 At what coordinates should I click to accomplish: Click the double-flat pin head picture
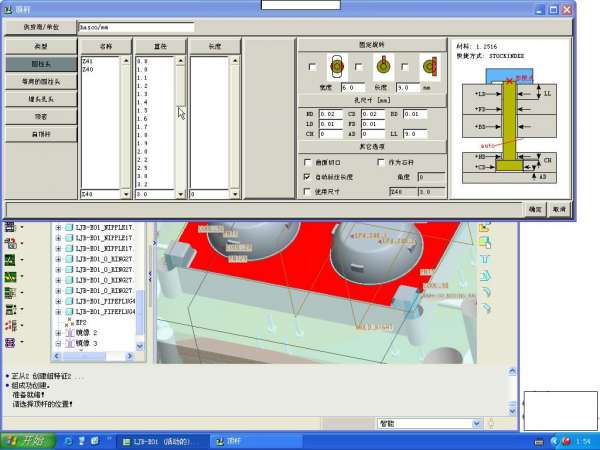(337, 67)
